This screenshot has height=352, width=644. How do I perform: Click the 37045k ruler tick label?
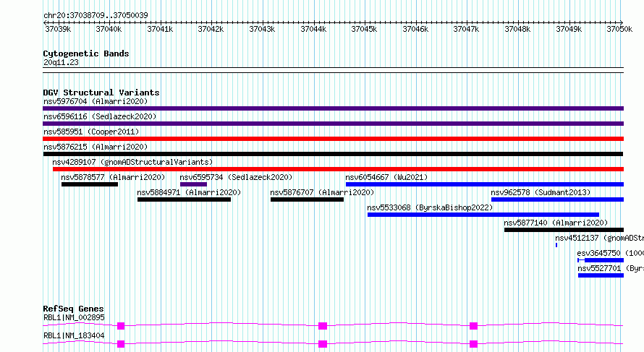(x=364, y=29)
